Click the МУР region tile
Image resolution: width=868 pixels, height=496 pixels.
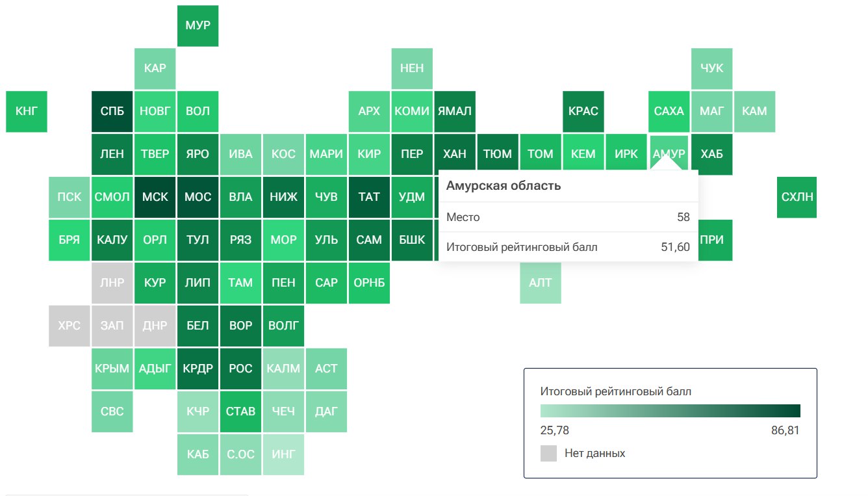[x=198, y=26]
